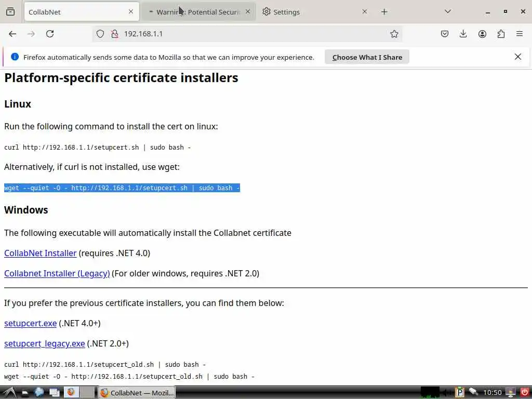Open the CollabNet Installer link
This screenshot has width=532, height=399.
[41, 253]
